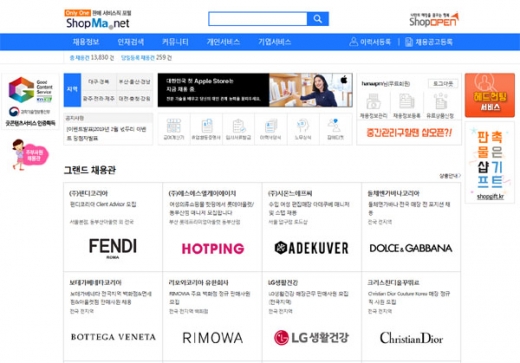This screenshot has height=363, width=520.
Task: Click the 총 채용건 count link
Action: tap(92, 58)
